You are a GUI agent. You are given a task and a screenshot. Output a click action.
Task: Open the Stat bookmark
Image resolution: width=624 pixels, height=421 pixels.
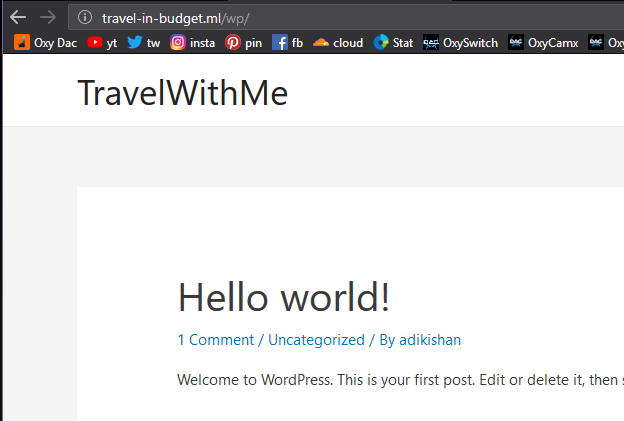(393, 42)
